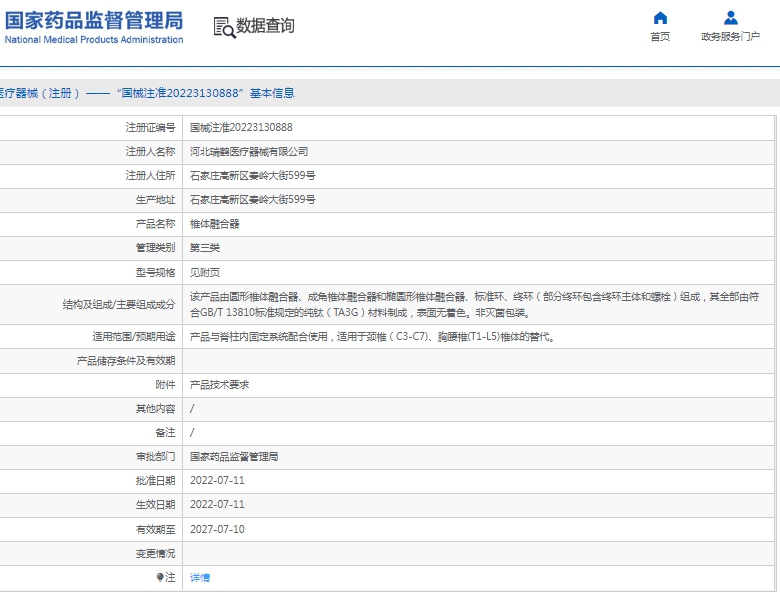Click approving department 国家药品监督管理局 value
The height and width of the screenshot is (599, 780).
click(x=234, y=456)
